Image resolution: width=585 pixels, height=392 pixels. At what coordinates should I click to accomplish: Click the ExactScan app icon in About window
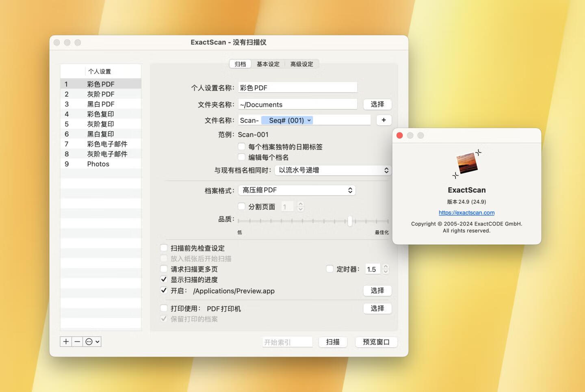coord(467,164)
